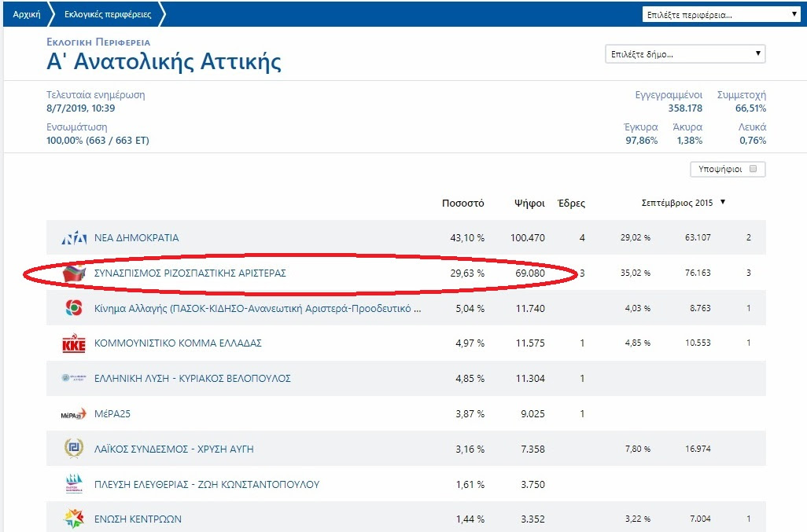The height and width of the screenshot is (532, 807).
Task: Click the 63.107 votes from 2015
Action: tap(698, 237)
